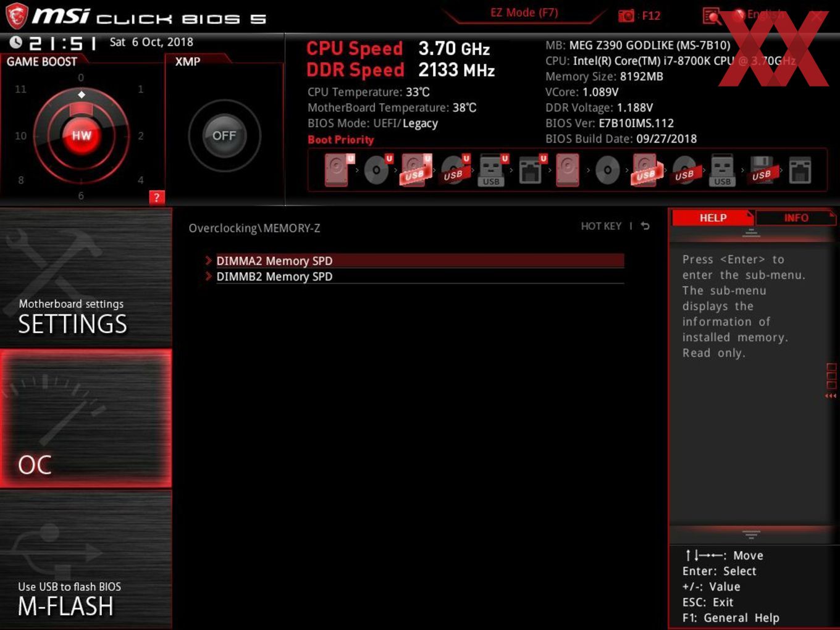Expand DIMMA2 Memory SPD sub-menu
Screen dimensions: 840x630
(x=414, y=261)
